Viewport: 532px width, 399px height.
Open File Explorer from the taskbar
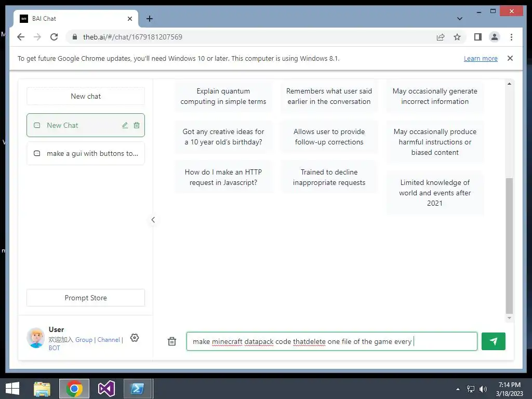point(42,389)
